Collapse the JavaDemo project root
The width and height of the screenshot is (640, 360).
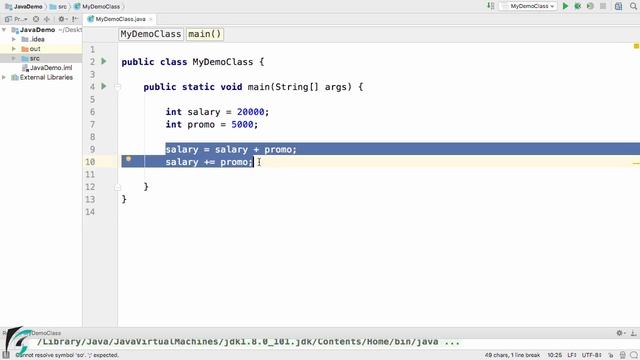(x=4, y=30)
